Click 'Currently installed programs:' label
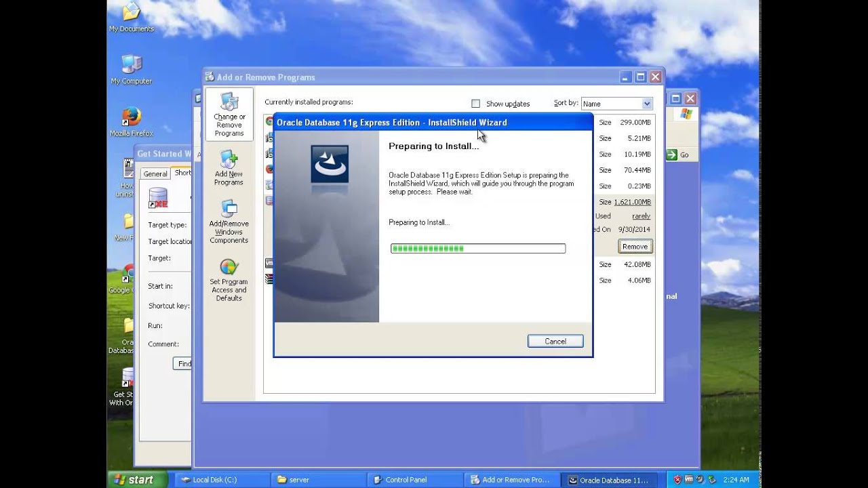Viewport: 868px width, 488px height. click(x=309, y=102)
